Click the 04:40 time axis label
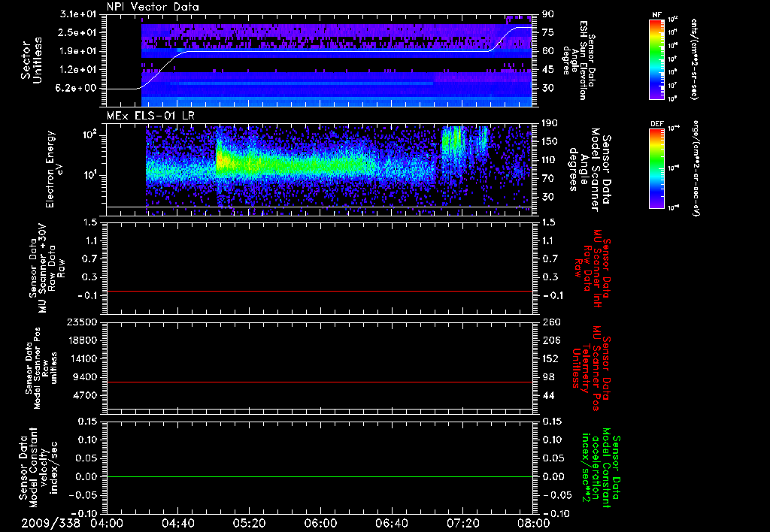 pyautogui.click(x=177, y=523)
